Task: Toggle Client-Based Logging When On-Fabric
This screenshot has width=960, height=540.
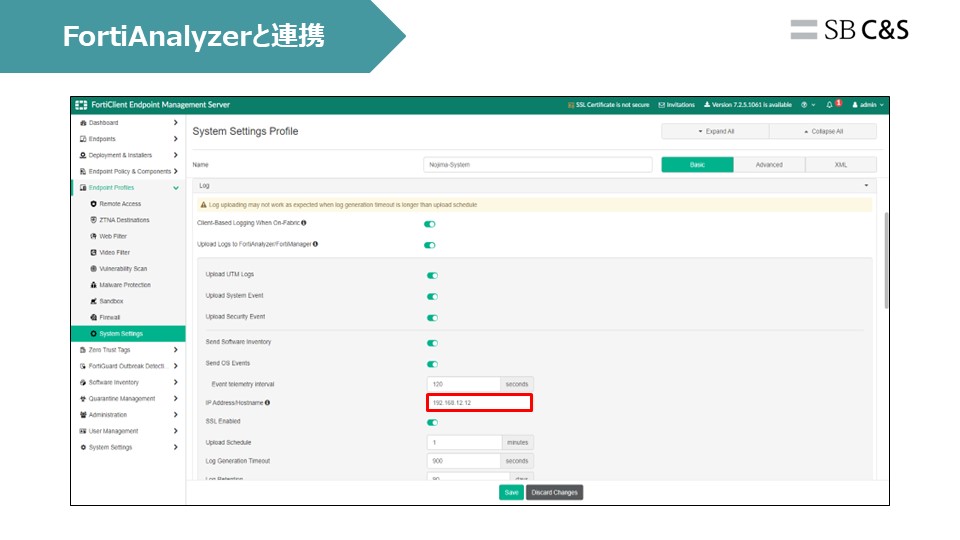Action: click(430, 224)
